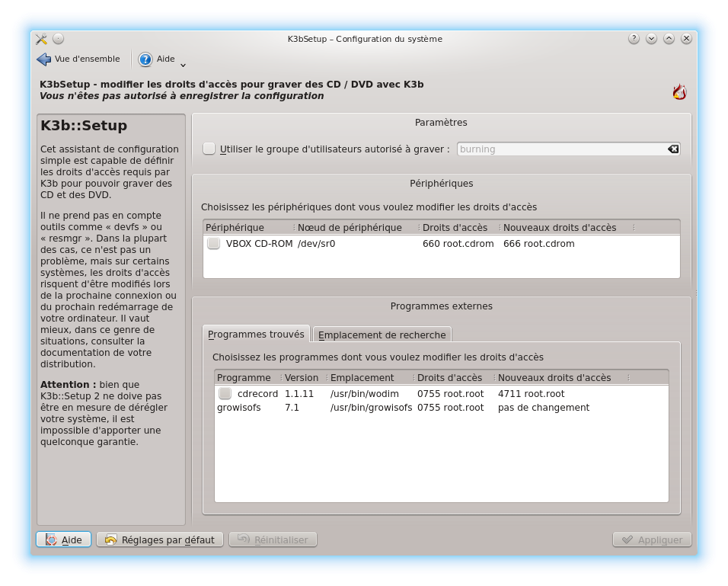The image size is (728, 586).
Task: Sort programs by Version column header
Action: [x=302, y=378]
